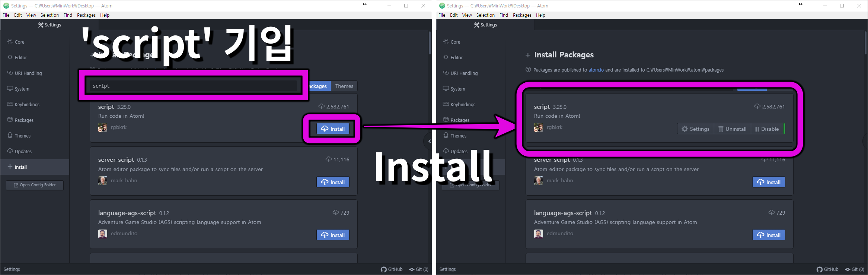Open File menu in left Atom window

[x=6, y=15]
